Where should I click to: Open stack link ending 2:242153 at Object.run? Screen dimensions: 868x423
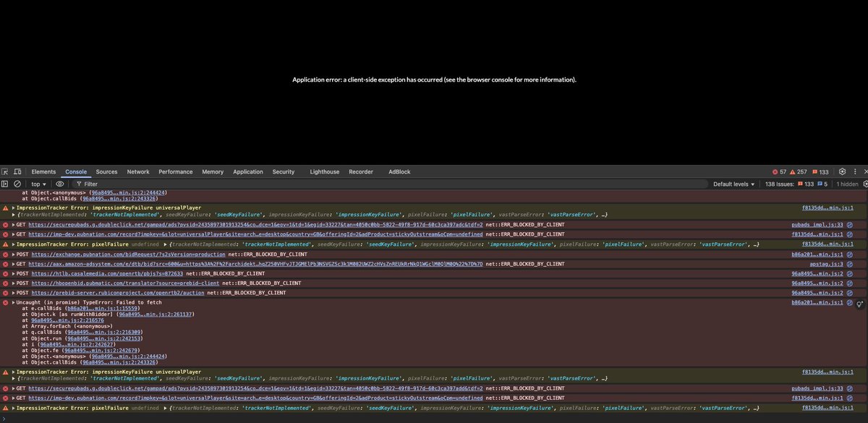103,338
